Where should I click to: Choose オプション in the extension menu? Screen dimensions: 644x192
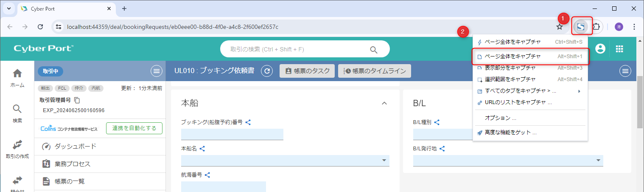coord(501,118)
